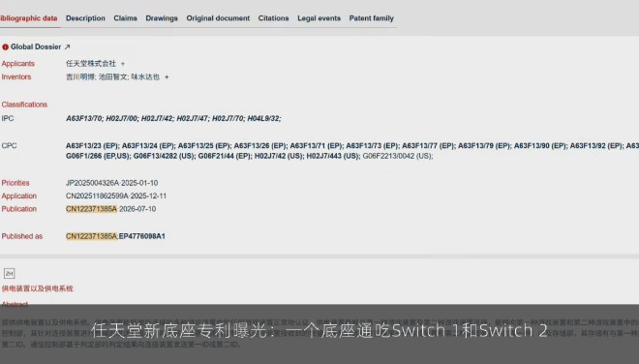The image size is (639, 364).
Task: Click the ZH language box
Action: pyautogui.click(x=10, y=274)
